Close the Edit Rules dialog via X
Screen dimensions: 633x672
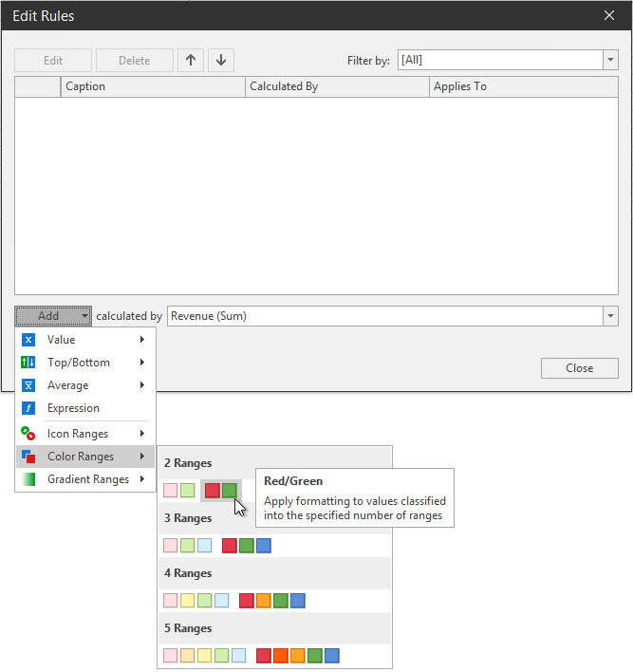tap(609, 15)
